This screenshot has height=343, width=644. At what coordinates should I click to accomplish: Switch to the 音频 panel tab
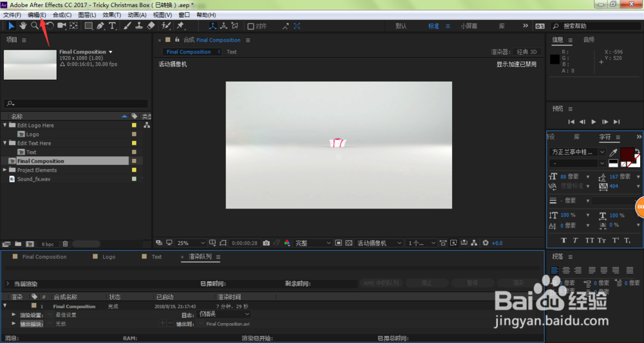pos(589,39)
